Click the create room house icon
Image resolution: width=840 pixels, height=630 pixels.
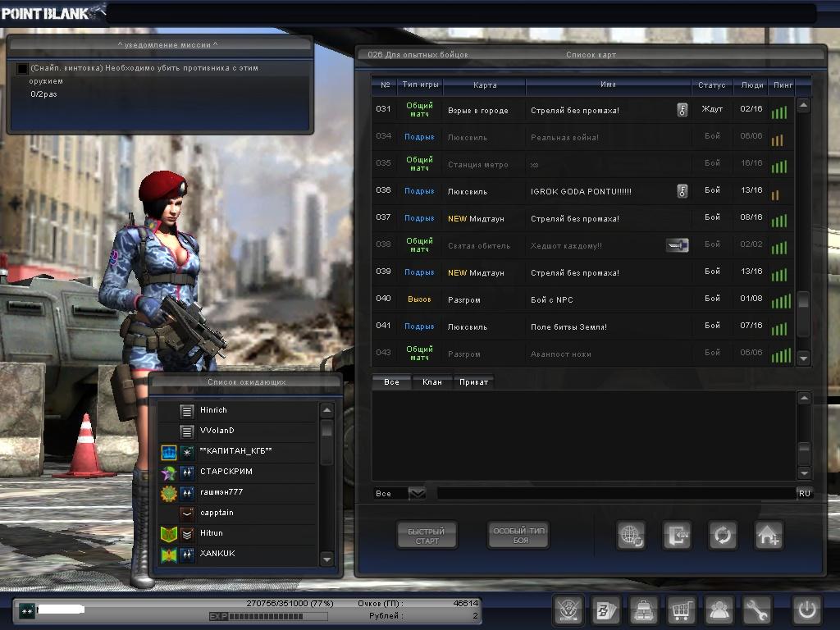point(768,536)
